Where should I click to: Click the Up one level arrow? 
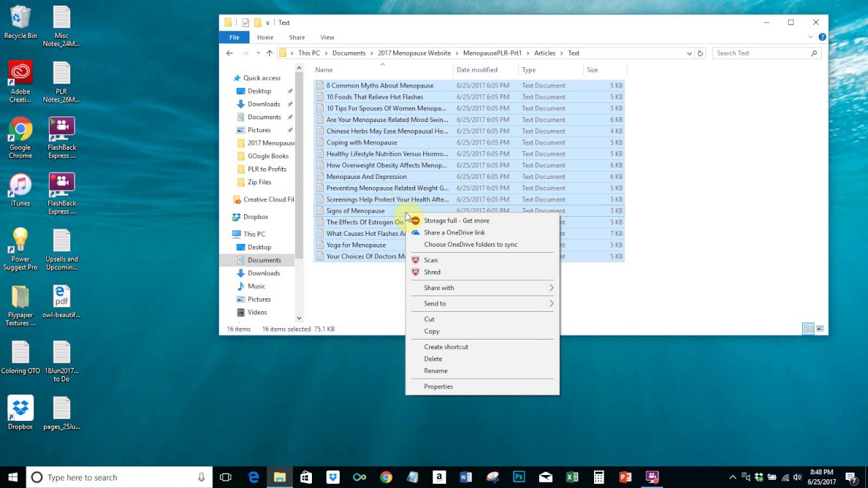tap(269, 53)
